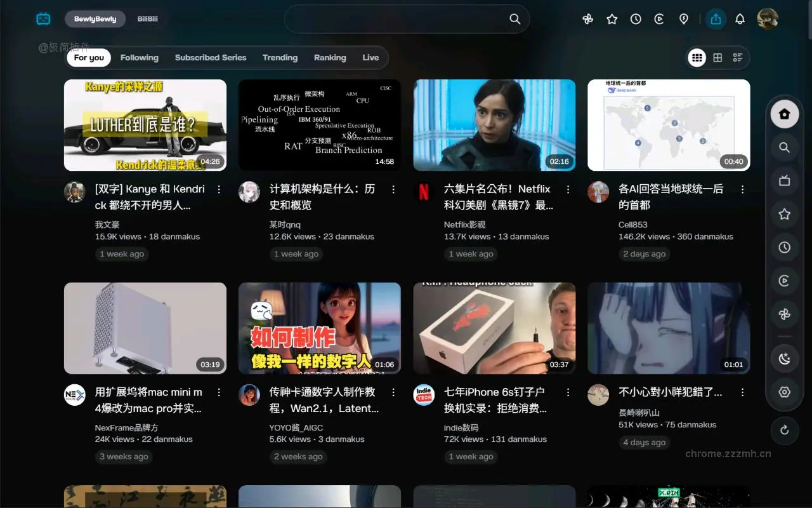The image size is (812, 508).
Task: Open the moments windmill icon in top bar
Action: (587, 18)
